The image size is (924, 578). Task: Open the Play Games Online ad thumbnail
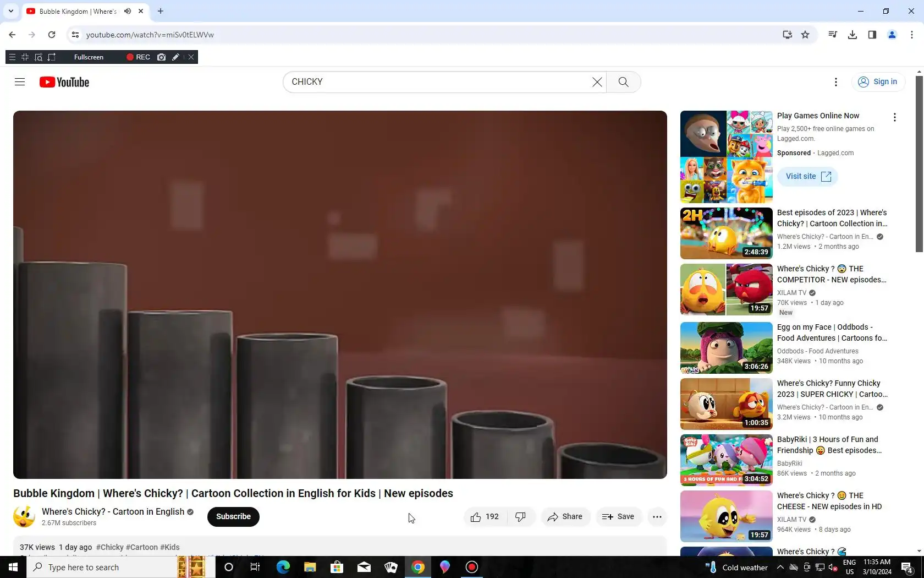pyautogui.click(x=727, y=157)
